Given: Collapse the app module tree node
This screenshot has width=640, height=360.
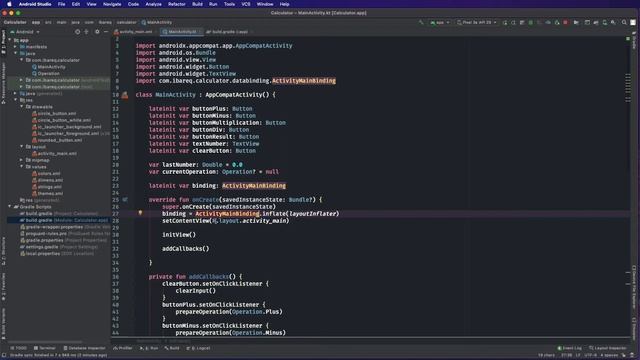Looking at the screenshot, I should coord(10,40).
